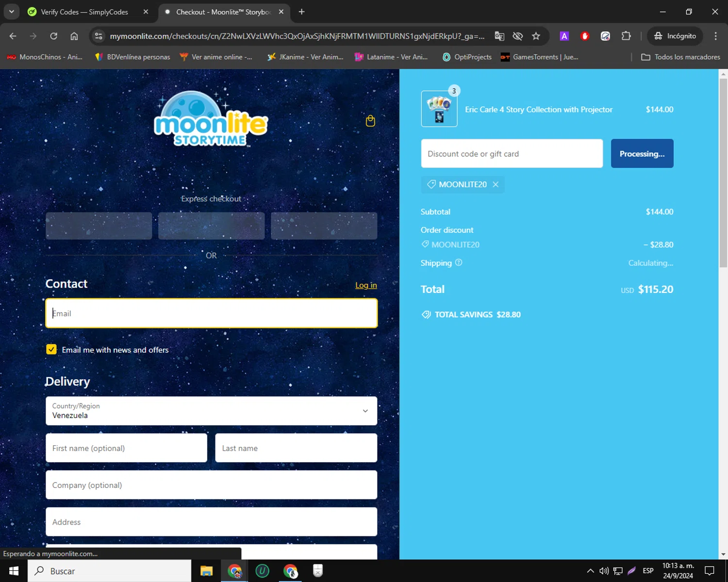The height and width of the screenshot is (582, 728).
Task: Close the Verify Codes SimplyCodes tab
Action: (146, 12)
